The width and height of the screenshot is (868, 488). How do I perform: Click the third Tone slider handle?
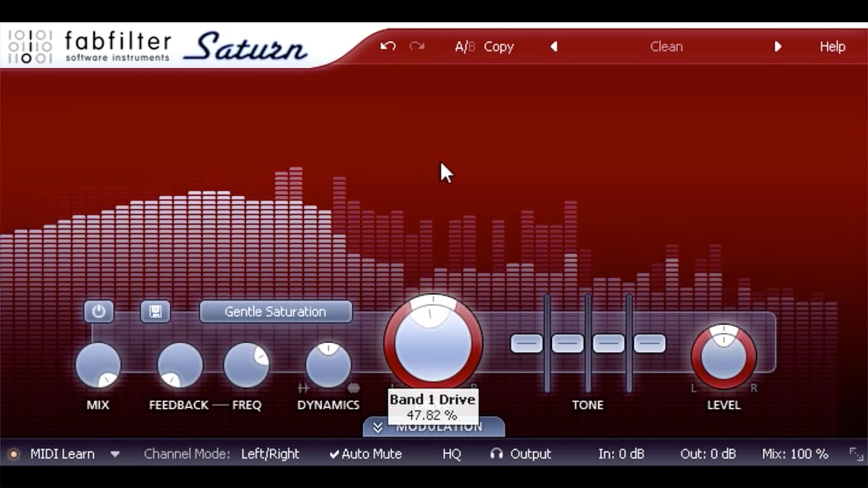click(609, 343)
